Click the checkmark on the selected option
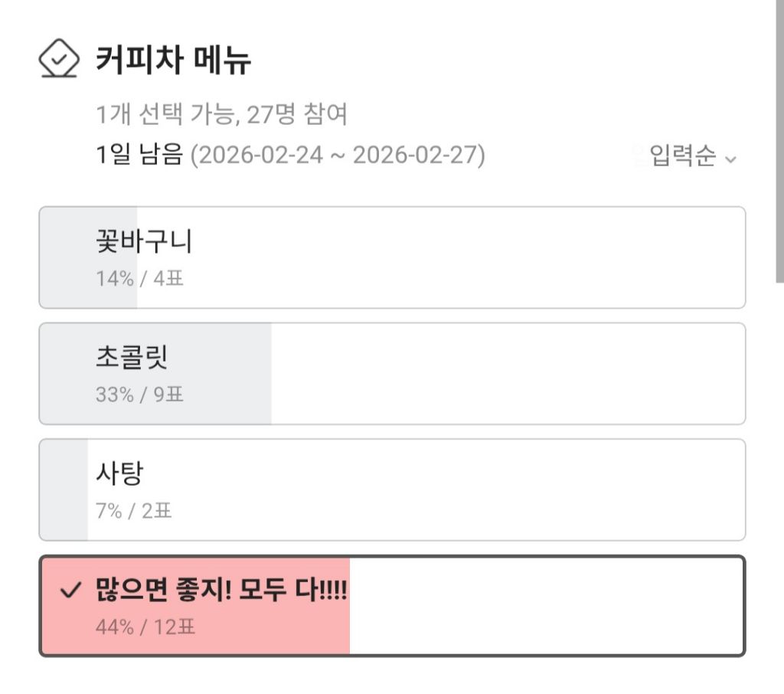The image size is (784, 694). coord(70,591)
